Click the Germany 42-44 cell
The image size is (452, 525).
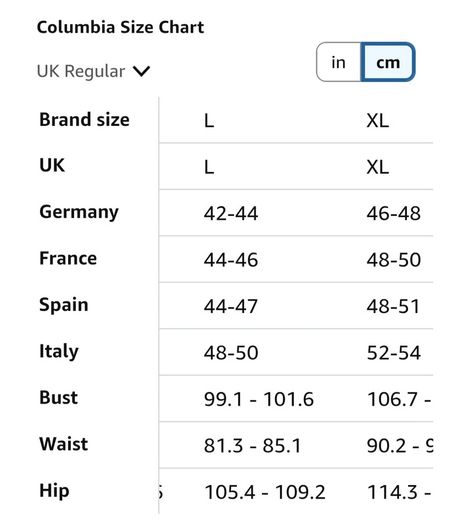point(231,213)
